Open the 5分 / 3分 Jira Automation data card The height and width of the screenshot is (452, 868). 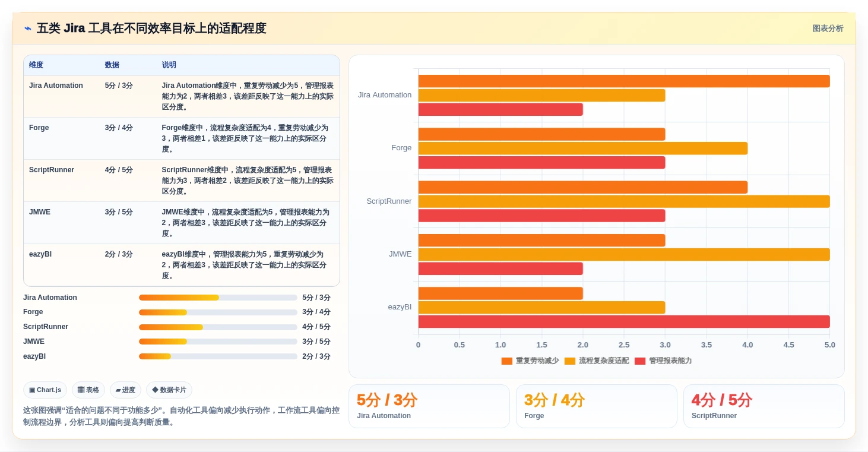click(x=429, y=406)
